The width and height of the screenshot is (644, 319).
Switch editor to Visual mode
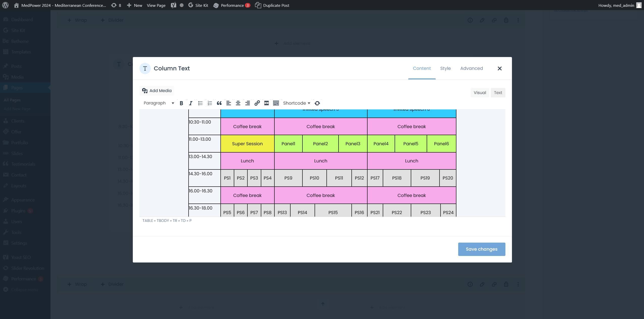point(480,93)
